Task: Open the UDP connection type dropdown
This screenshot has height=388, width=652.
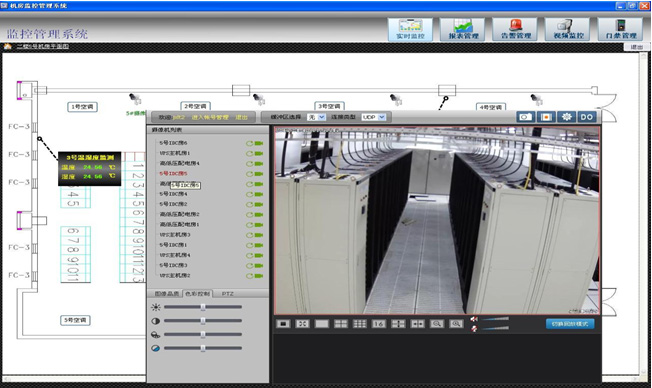Action: coord(373,117)
